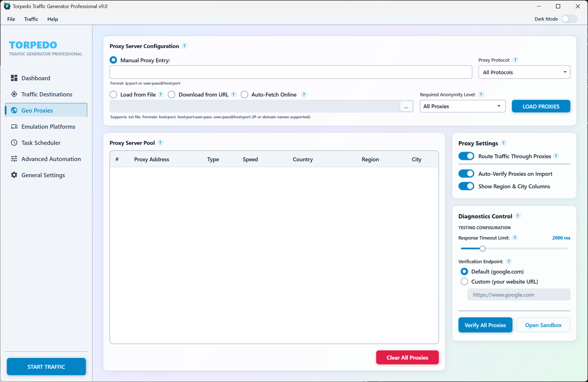Open the Traffic menu

pos(31,19)
